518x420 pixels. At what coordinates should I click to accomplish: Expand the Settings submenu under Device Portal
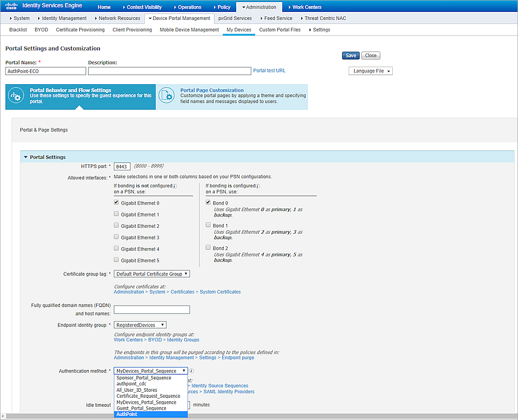coord(319,30)
